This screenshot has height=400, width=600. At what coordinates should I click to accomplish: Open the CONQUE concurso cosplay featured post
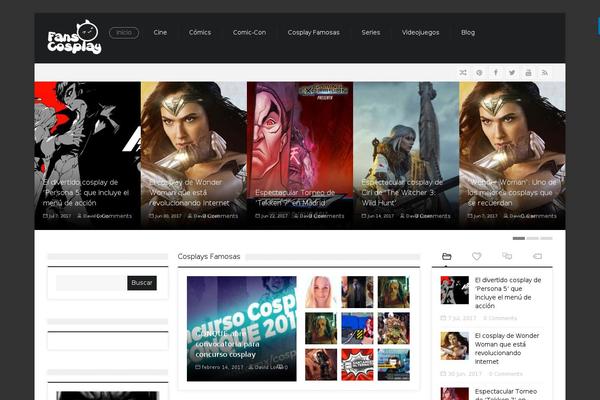click(x=241, y=329)
